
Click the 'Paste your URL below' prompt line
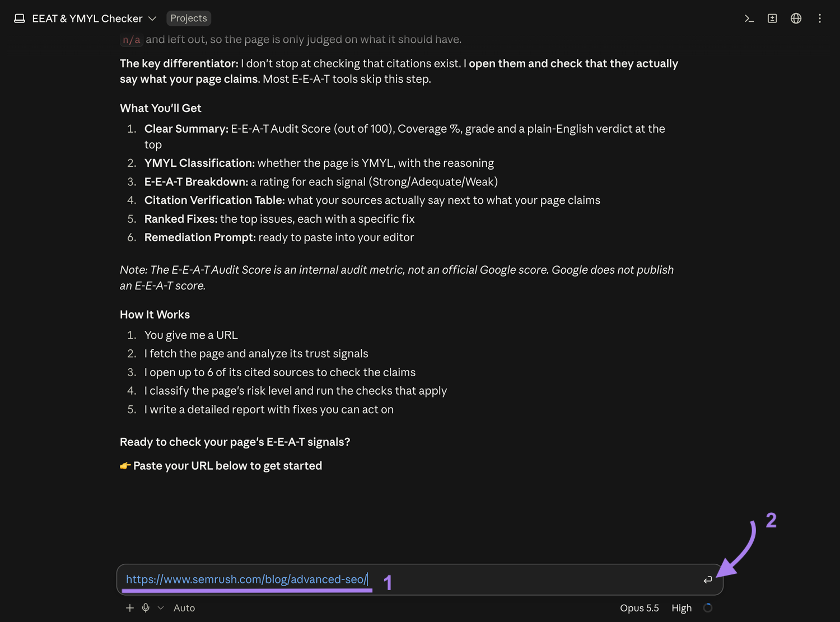(x=221, y=466)
